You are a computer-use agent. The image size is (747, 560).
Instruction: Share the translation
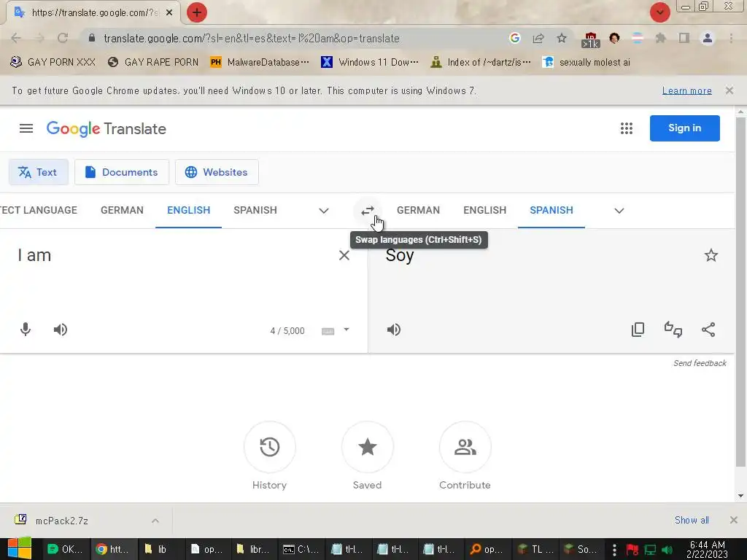(x=708, y=330)
